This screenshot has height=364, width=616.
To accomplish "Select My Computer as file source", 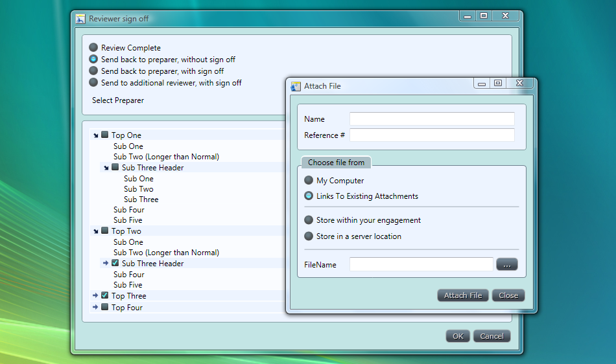I will click(309, 181).
